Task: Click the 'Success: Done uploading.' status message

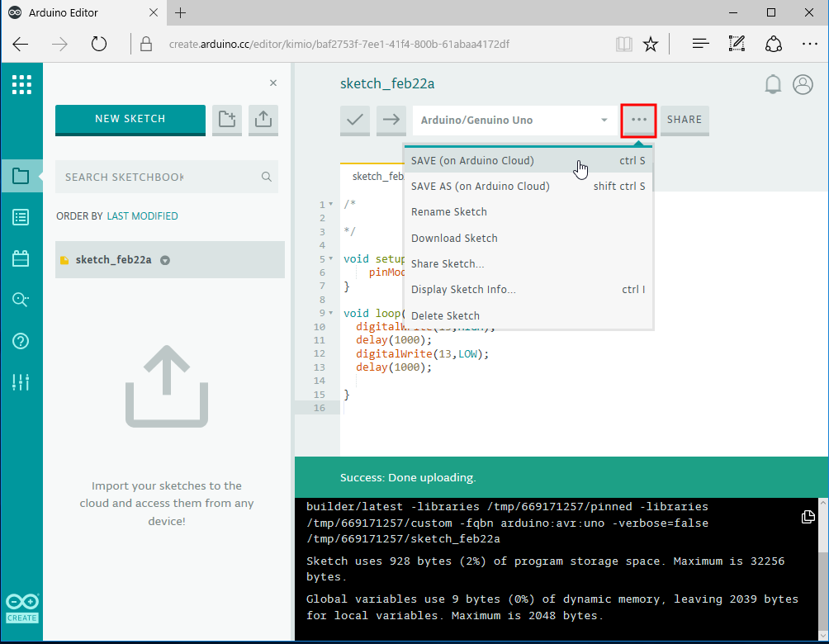Action: (408, 477)
